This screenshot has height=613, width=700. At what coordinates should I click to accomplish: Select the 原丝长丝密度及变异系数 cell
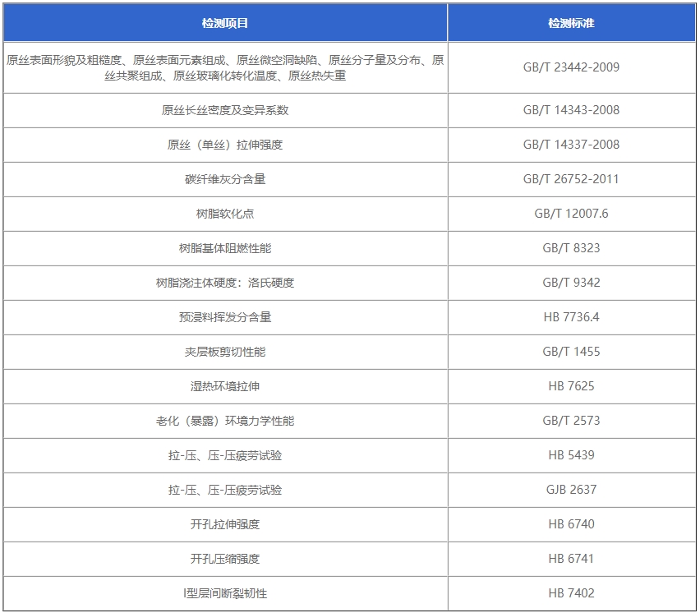click(x=225, y=110)
